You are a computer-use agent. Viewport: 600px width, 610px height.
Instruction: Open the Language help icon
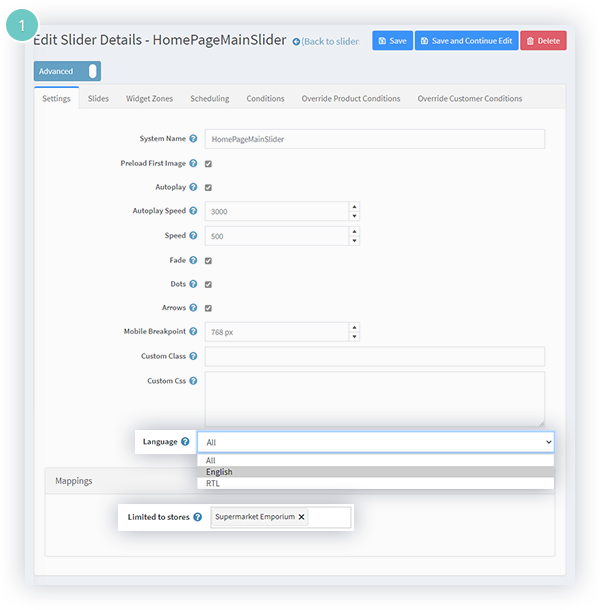[x=185, y=442]
